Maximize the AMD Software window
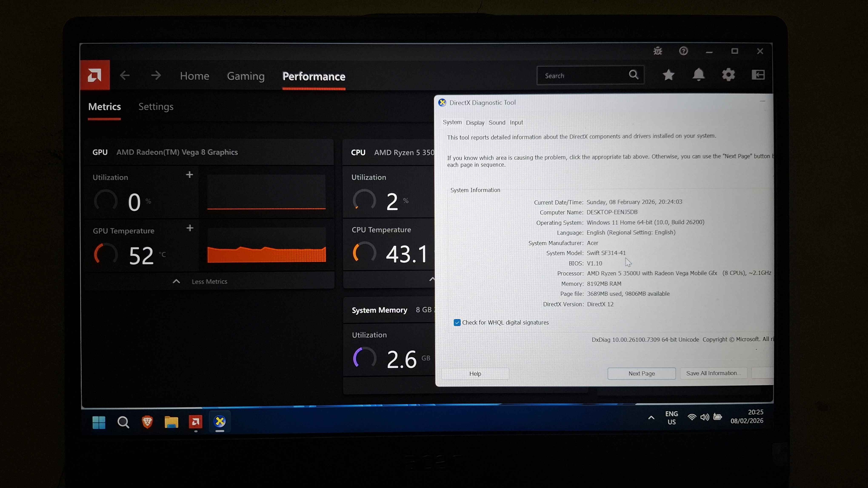This screenshot has width=868, height=488. coord(735,51)
